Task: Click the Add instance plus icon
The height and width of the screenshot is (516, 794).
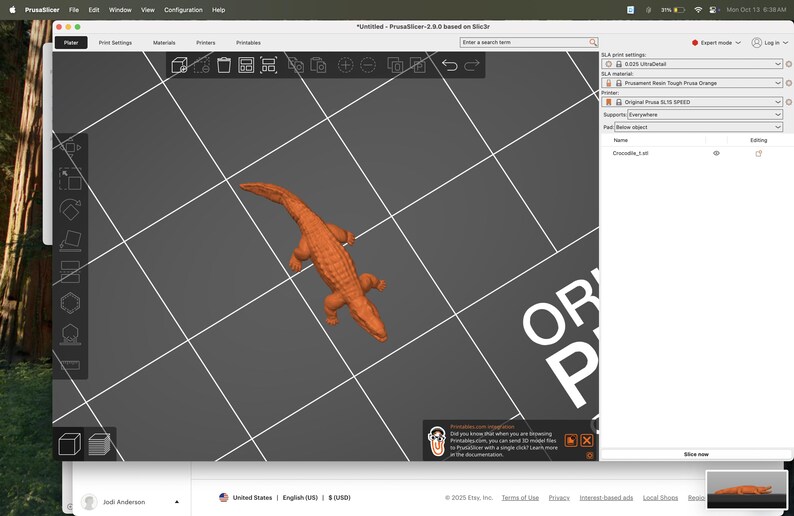Action: click(x=345, y=65)
